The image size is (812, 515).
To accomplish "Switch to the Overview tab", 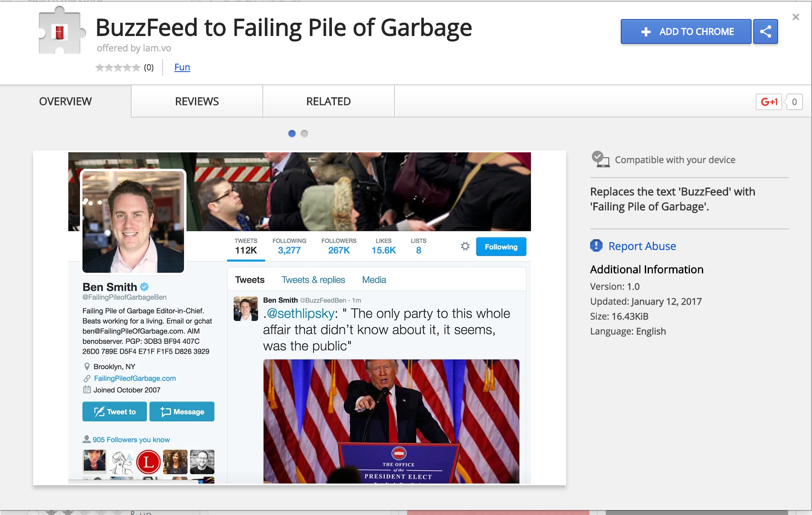I will [x=65, y=101].
